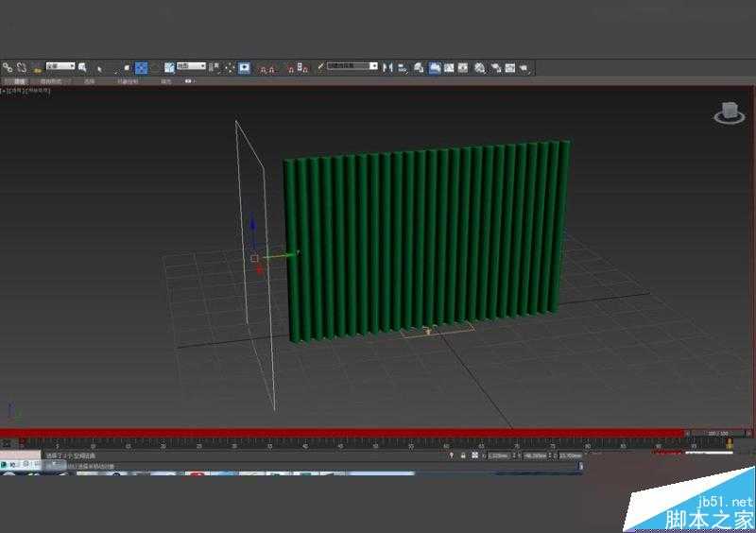
Task: Toggle the Selection Lock padlock icon
Action: (x=463, y=455)
